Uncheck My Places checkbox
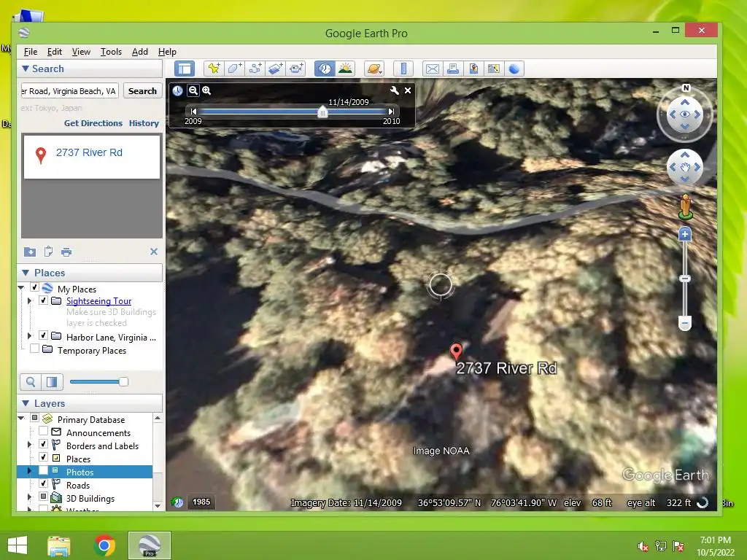The height and width of the screenshot is (560, 747). coord(34,287)
